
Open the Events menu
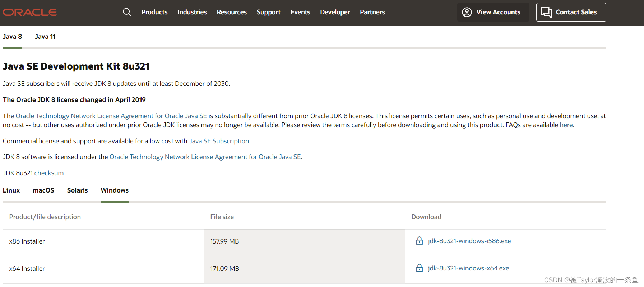pyautogui.click(x=300, y=12)
